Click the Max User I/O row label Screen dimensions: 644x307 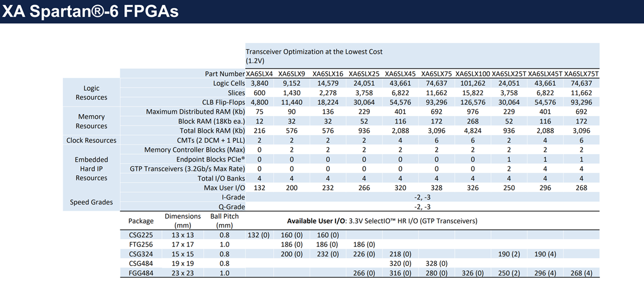pyautogui.click(x=225, y=188)
